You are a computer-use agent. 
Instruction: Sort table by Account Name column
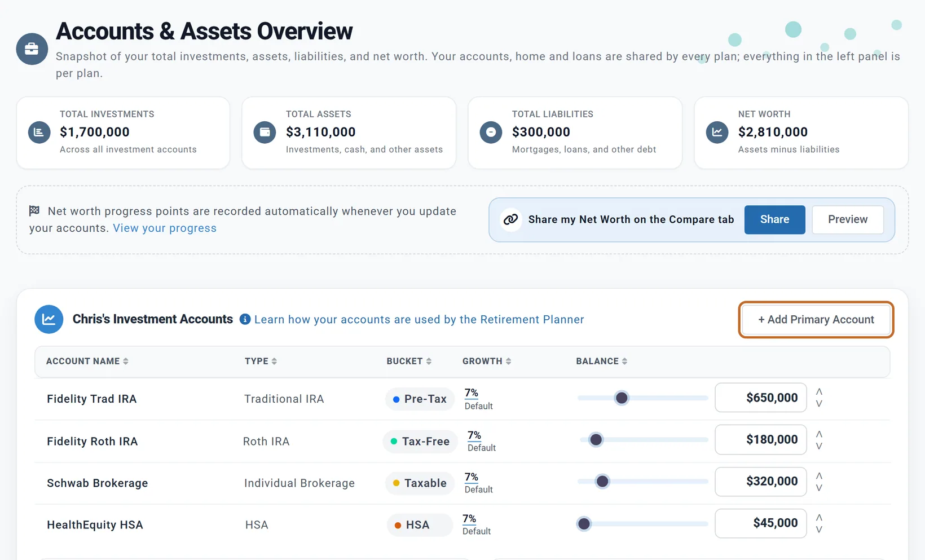point(87,361)
